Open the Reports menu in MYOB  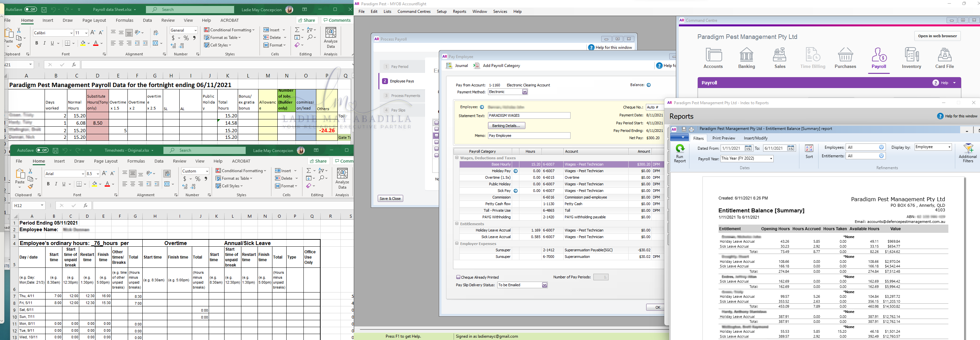[x=459, y=12]
